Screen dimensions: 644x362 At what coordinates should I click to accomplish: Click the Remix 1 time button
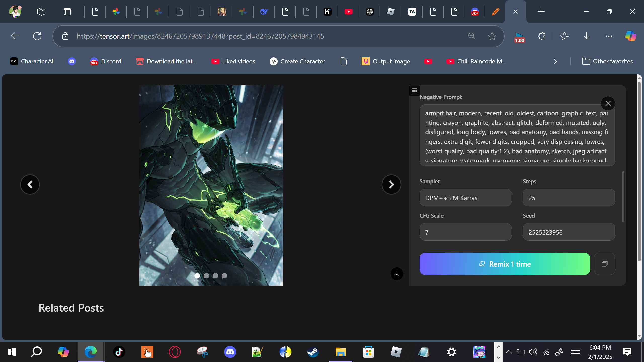pyautogui.click(x=504, y=264)
